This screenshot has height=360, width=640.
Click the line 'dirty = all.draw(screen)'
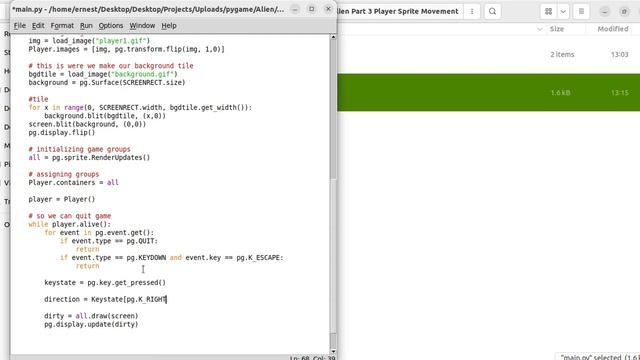click(x=91, y=316)
